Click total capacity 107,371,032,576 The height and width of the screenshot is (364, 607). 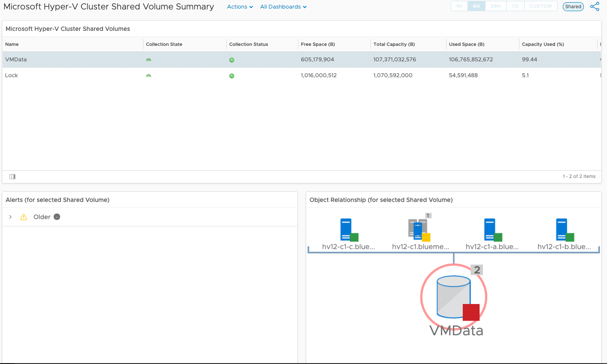tap(395, 60)
